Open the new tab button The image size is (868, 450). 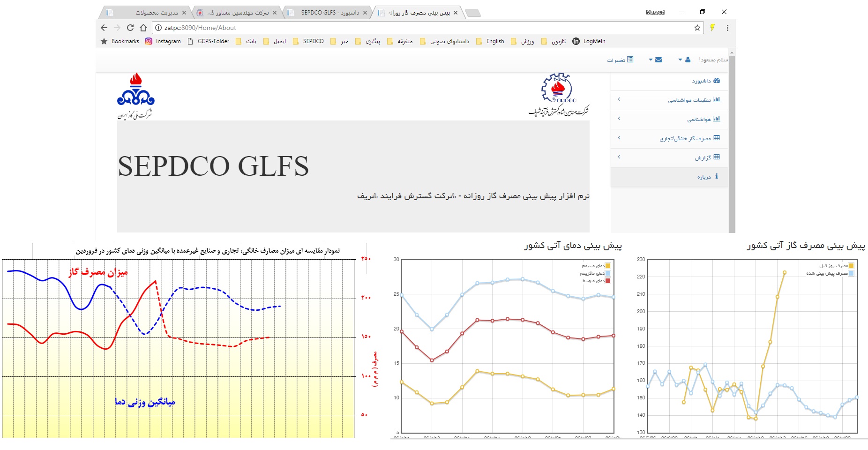pos(472,13)
